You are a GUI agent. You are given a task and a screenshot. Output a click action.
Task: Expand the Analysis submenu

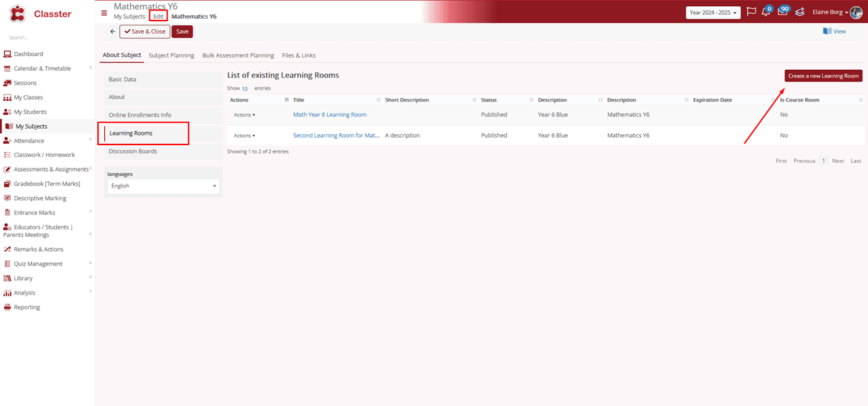(x=90, y=292)
